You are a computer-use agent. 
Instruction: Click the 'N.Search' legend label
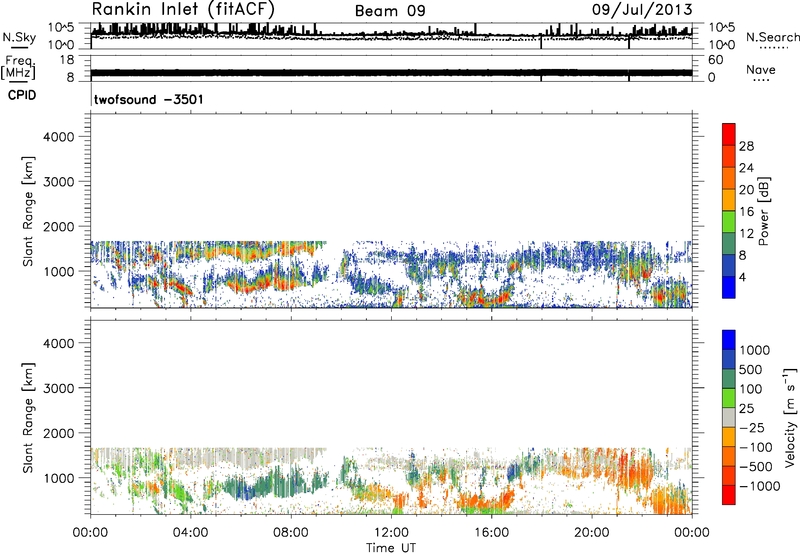pyautogui.click(x=773, y=37)
